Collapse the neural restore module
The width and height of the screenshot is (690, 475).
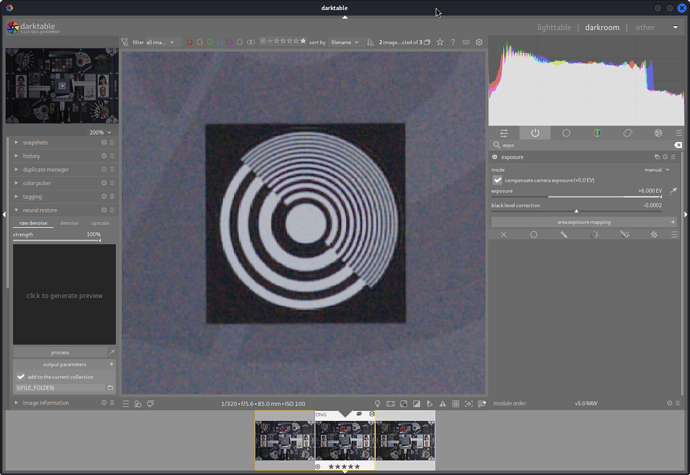click(16, 210)
